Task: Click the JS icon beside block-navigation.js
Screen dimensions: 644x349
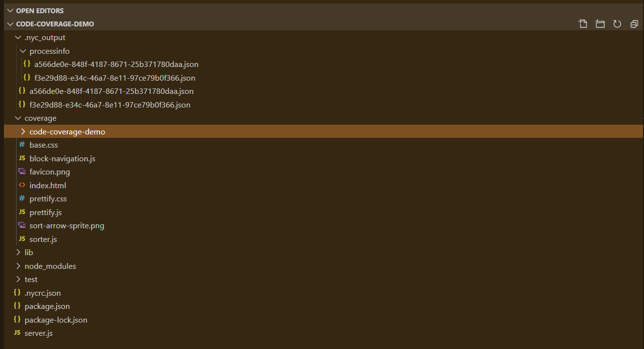Action: pyautogui.click(x=22, y=158)
